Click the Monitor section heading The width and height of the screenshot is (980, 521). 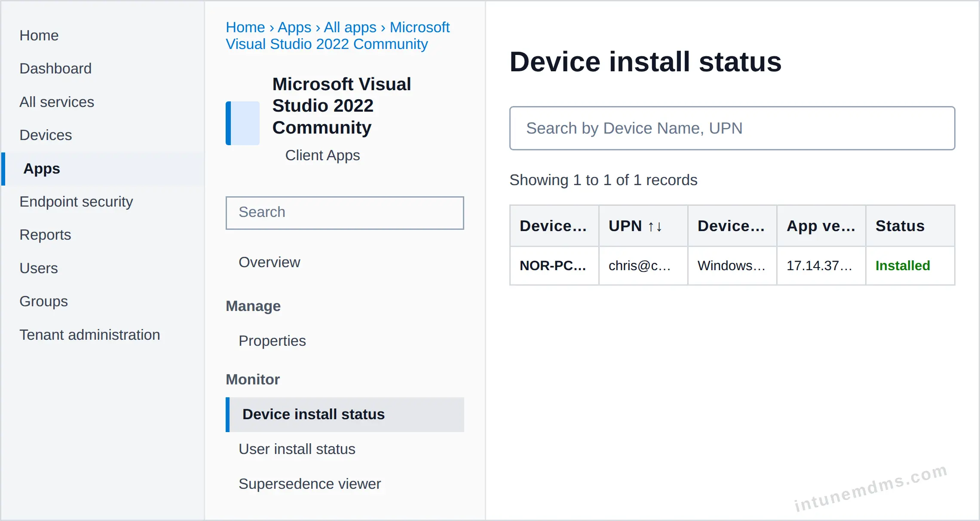coord(253,379)
